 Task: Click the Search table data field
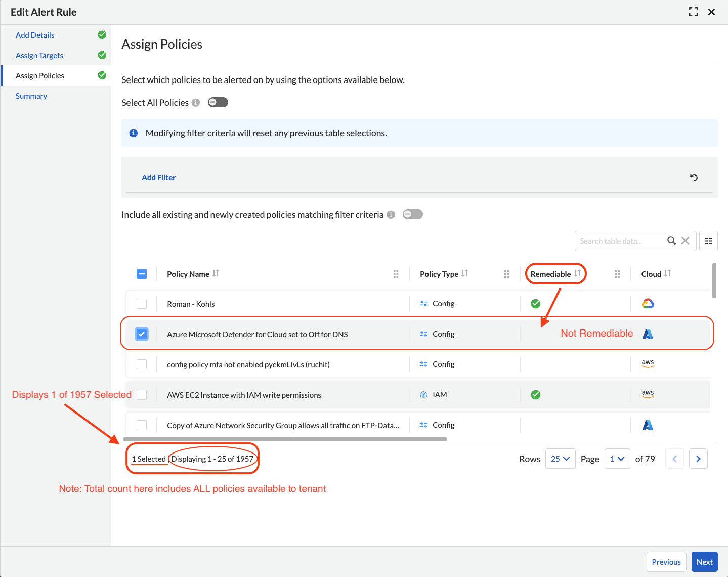[x=620, y=241]
